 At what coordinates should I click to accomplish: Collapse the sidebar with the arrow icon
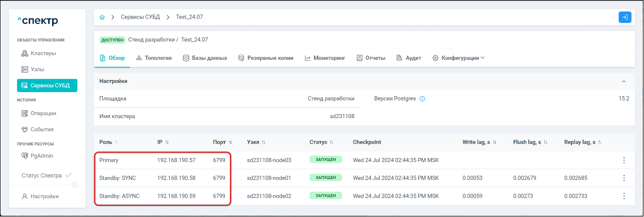tap(74, 185)
